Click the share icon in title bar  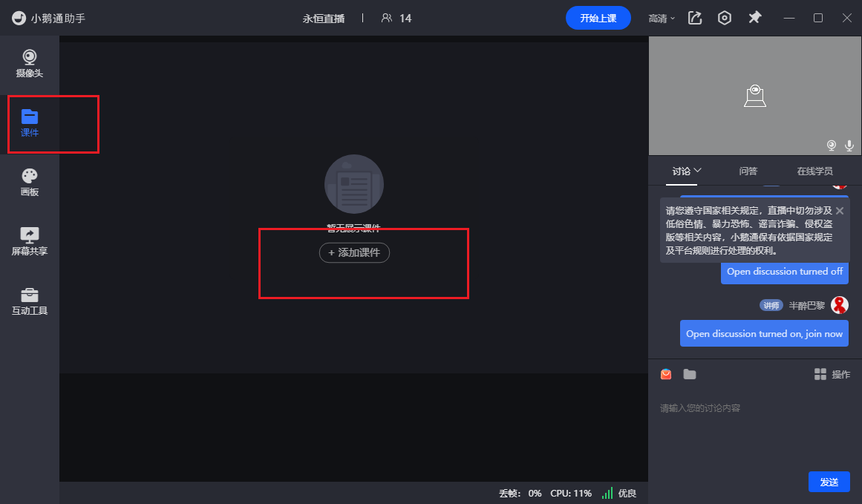(695, 18)
